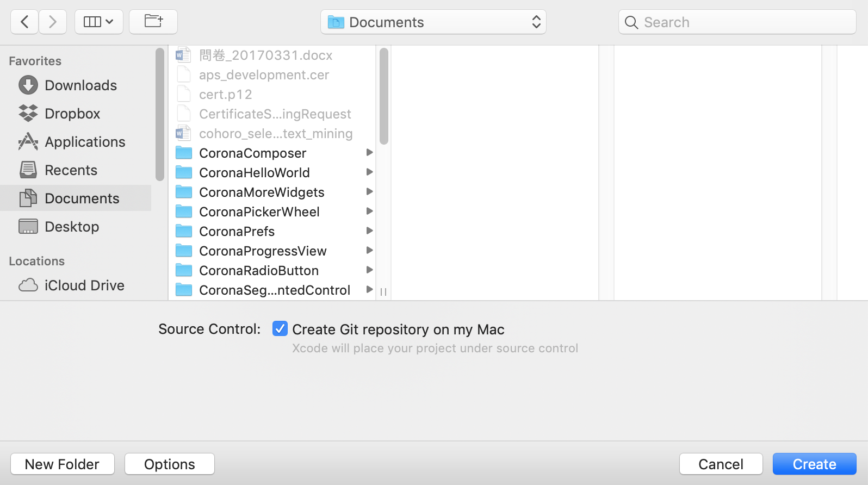Click the Cancel button
This screenshot has width=868, height=485.
pyautogui.click(x=721, y=464)
